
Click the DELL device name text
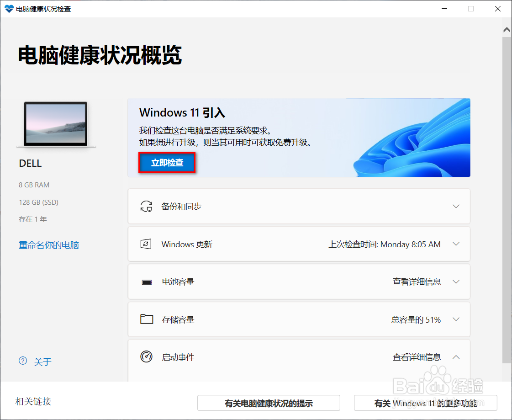point(30,164)
